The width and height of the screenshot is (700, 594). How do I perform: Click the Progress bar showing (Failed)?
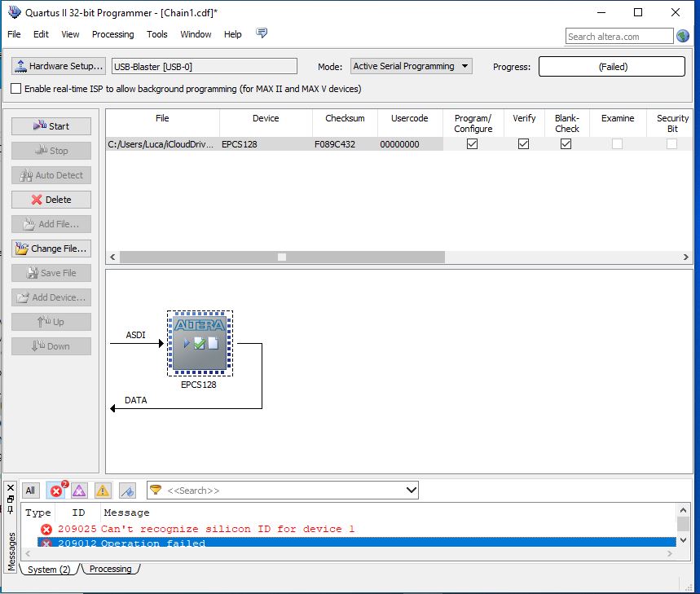click(612, 67)
